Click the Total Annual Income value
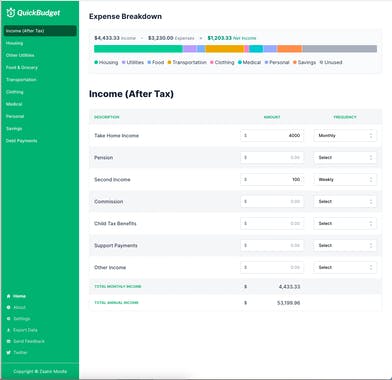Viewport: 392px width, 380px height. coord(289,303)
